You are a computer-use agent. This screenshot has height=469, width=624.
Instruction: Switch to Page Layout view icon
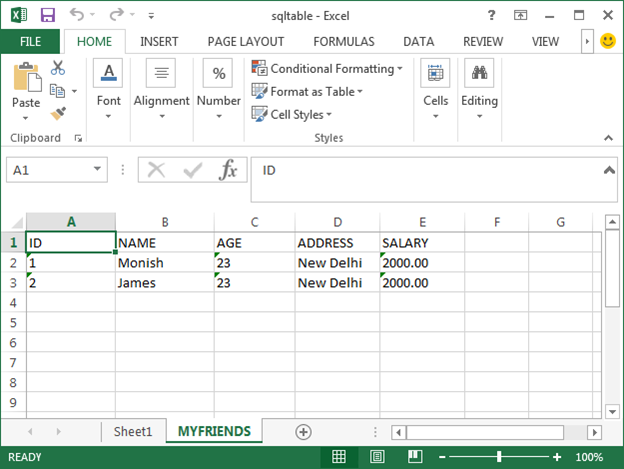pyautogui.click(x=377, y=457)
